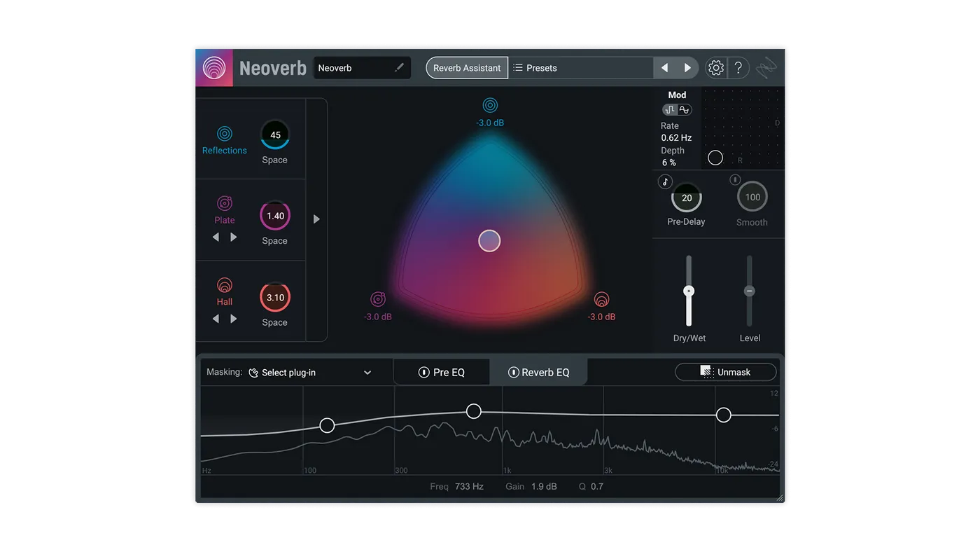Select the random Mod waveform shape

(670, 109)
